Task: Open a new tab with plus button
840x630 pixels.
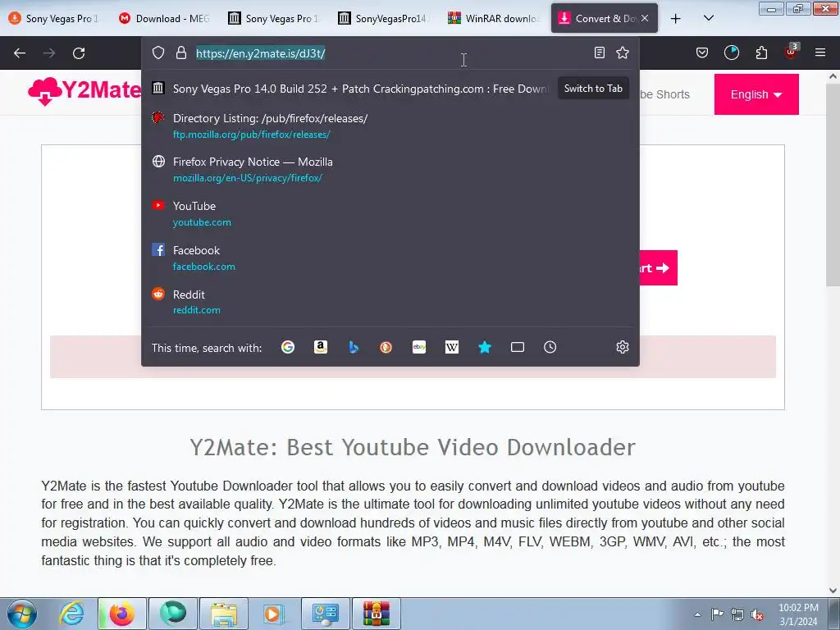Action: click(x=676, y=19)
